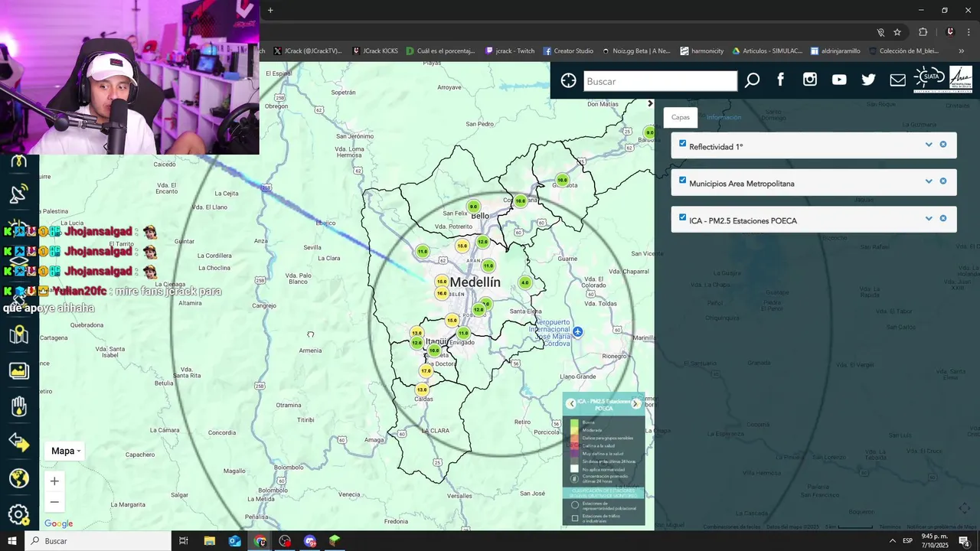Image resolution: width=980 pixels, height=551 pixels.
Task: Click the magnifier search icon
Action: pos(752,80)
